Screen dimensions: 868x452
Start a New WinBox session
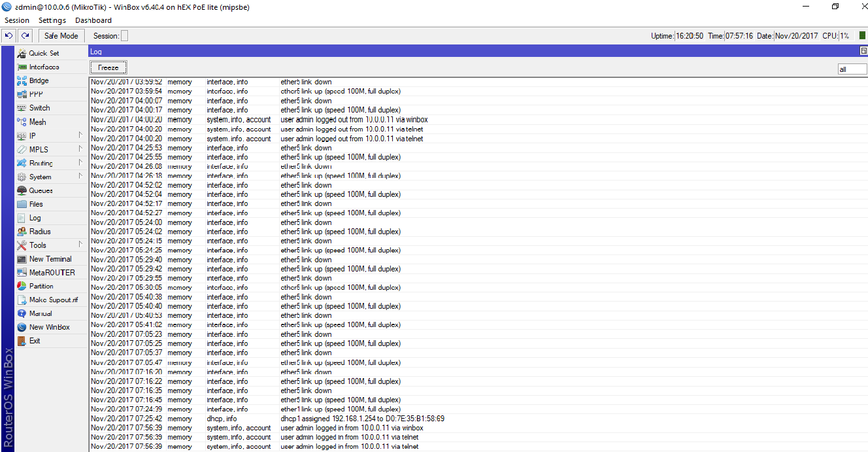pos(49,328)
